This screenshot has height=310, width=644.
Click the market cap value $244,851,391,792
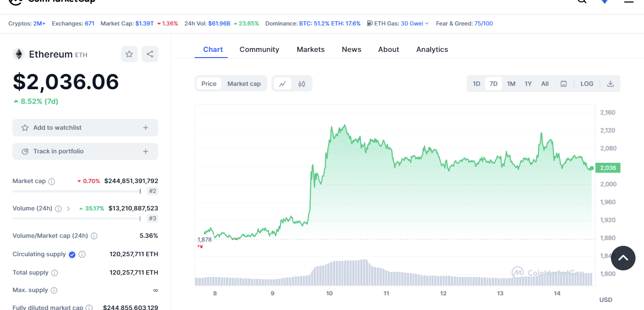tap(131, 181)
